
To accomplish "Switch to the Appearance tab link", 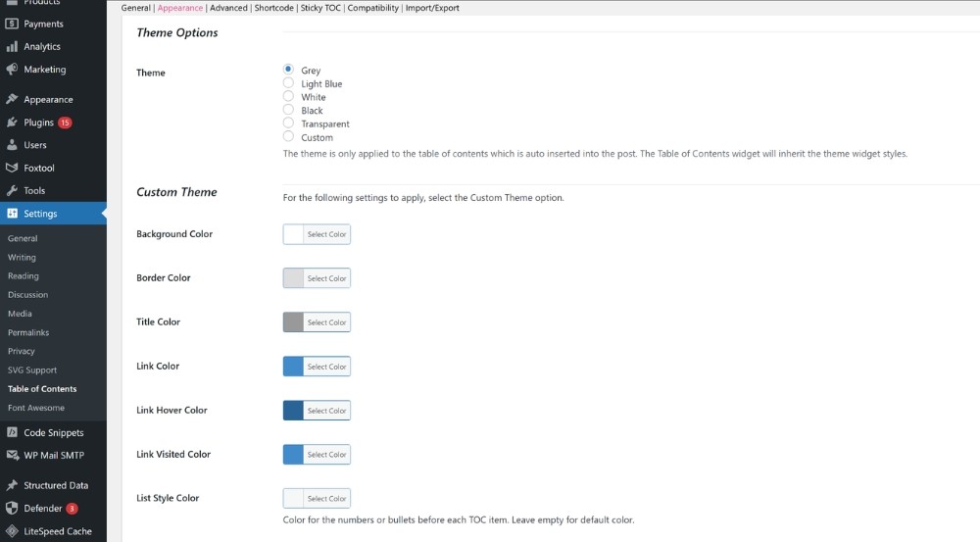I will coord(180,8).
